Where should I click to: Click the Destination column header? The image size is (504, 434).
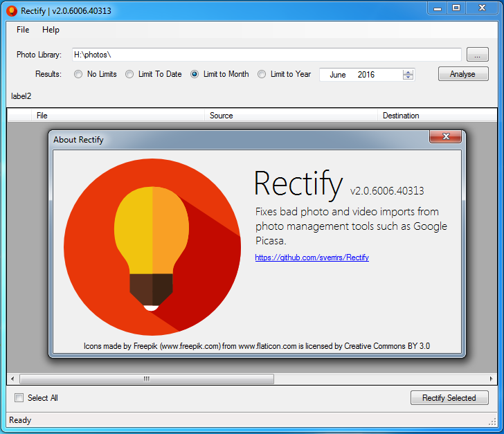[437, 116]
